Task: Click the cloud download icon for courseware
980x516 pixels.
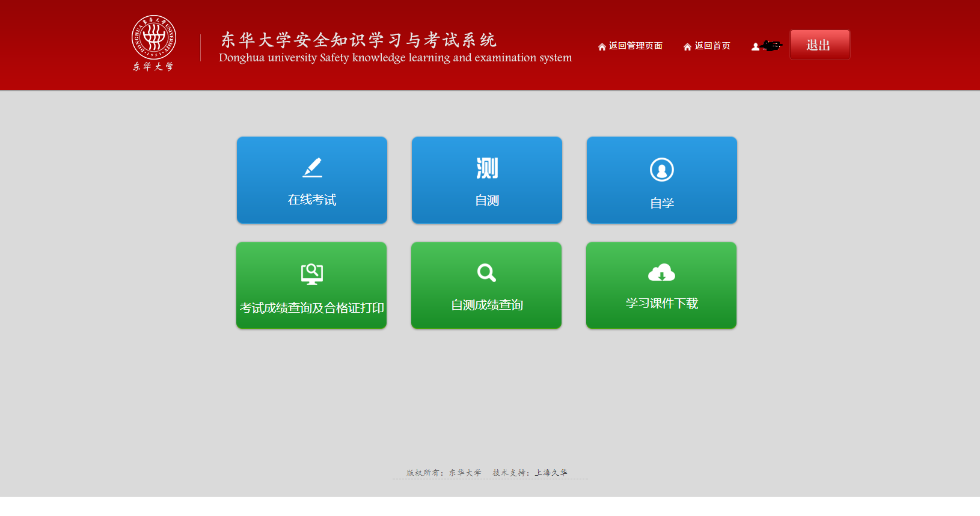Action: pyautogui.click(x=661, y=272)
